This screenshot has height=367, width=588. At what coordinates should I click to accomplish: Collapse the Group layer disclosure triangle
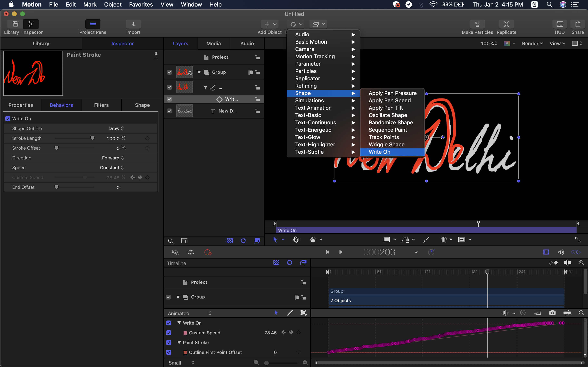(199, 72)
